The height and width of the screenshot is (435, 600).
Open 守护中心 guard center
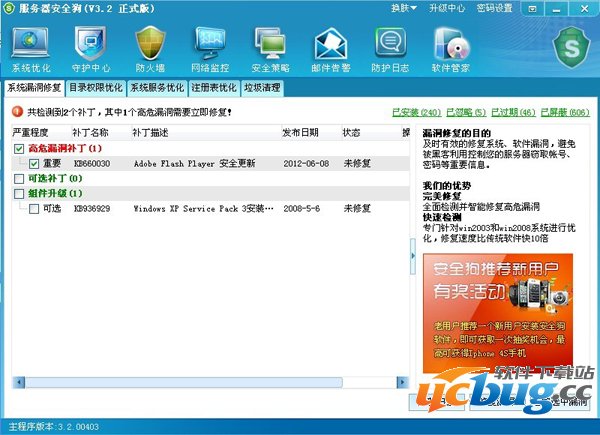pos(90,49)
